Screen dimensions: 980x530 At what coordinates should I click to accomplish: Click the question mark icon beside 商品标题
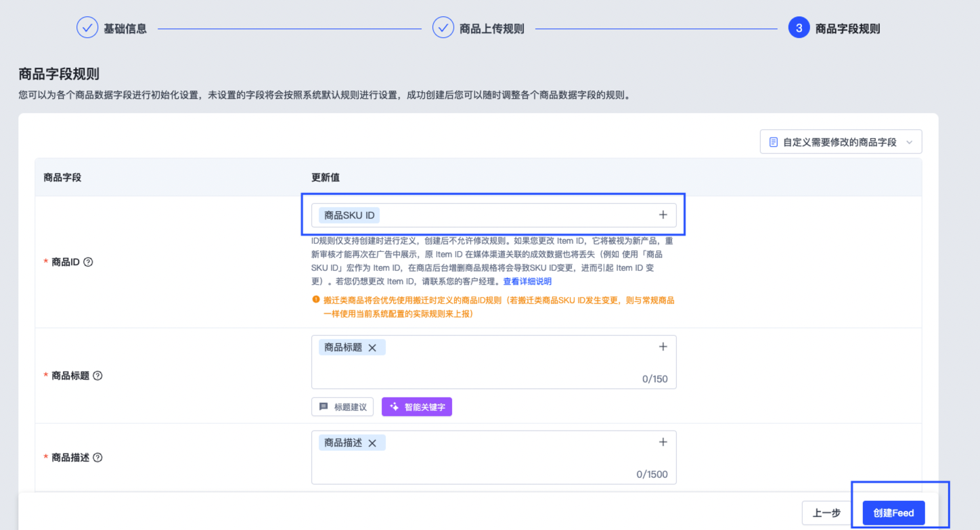97,375
